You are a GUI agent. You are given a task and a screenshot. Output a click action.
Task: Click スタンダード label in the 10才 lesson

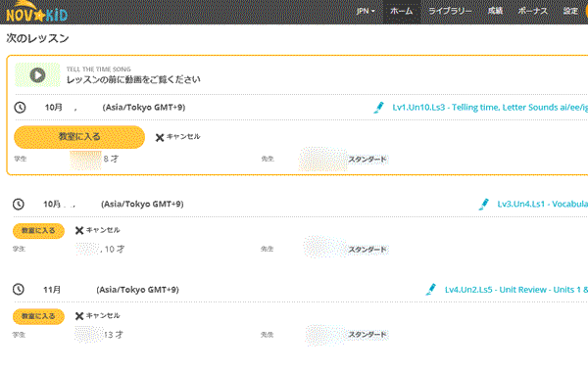(367, 250)
